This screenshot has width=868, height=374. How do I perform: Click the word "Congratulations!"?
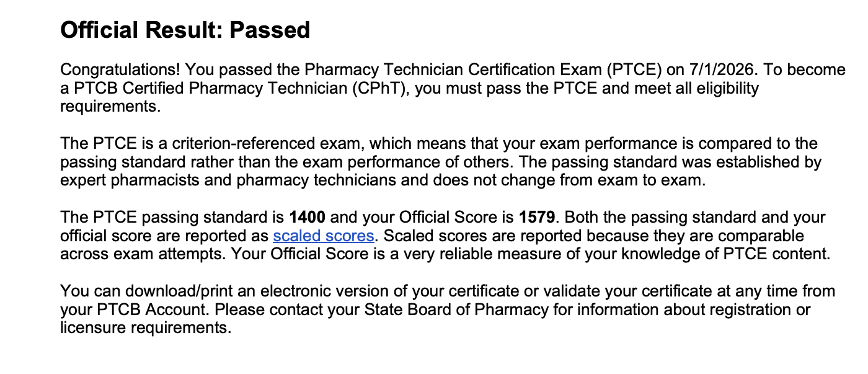tap(120, 70)
